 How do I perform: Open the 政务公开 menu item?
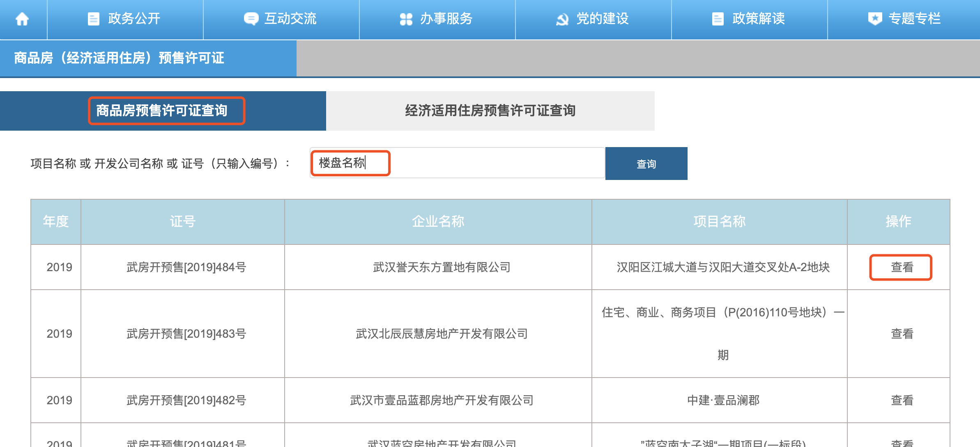[134, 19]
